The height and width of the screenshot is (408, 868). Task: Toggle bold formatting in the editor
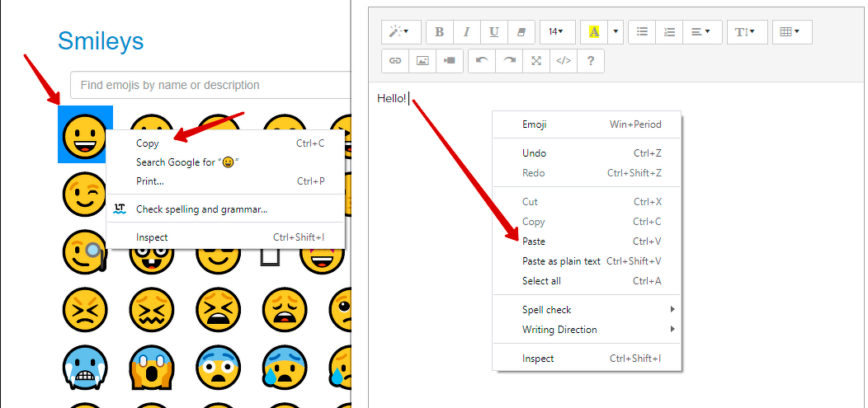click(x=440, y=32)
